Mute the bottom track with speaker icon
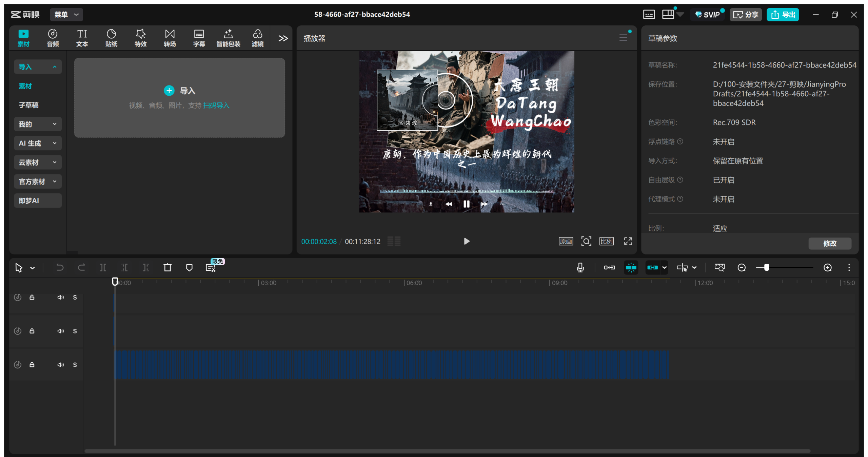The image size is (868, 457). point(60,365)
